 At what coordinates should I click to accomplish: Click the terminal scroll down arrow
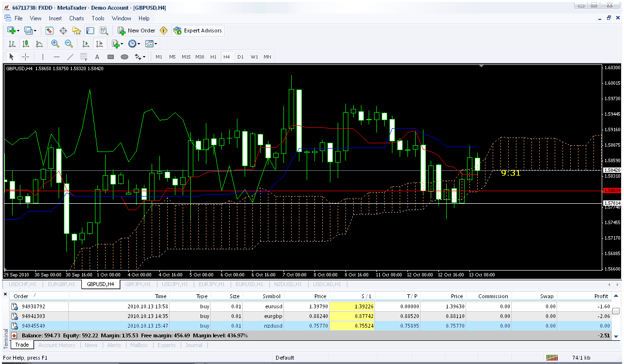(616, 336)
